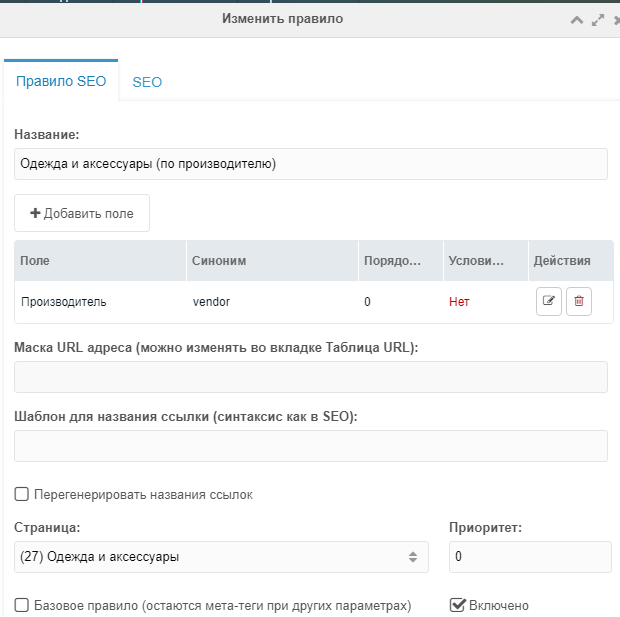Screen dimensions: 620x617
Task: Sort by the Поле column header
Action: pos(100,261)
